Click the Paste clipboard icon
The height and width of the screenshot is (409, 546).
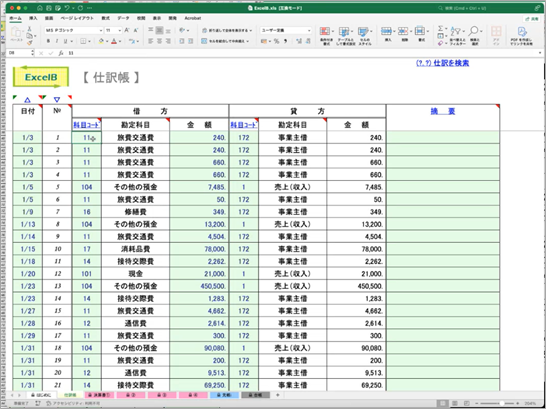(16, 33)
